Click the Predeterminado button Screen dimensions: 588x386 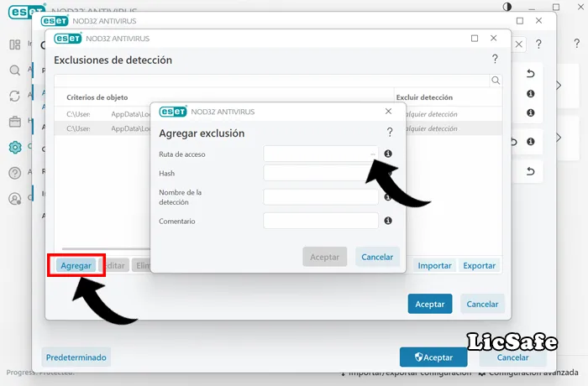pos(76,357)
